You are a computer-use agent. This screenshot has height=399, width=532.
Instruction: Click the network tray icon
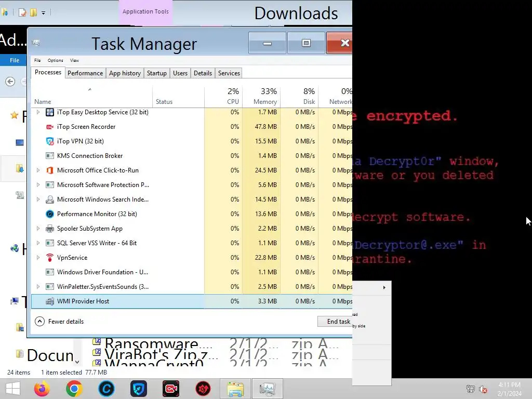click(x=470, y=389)
